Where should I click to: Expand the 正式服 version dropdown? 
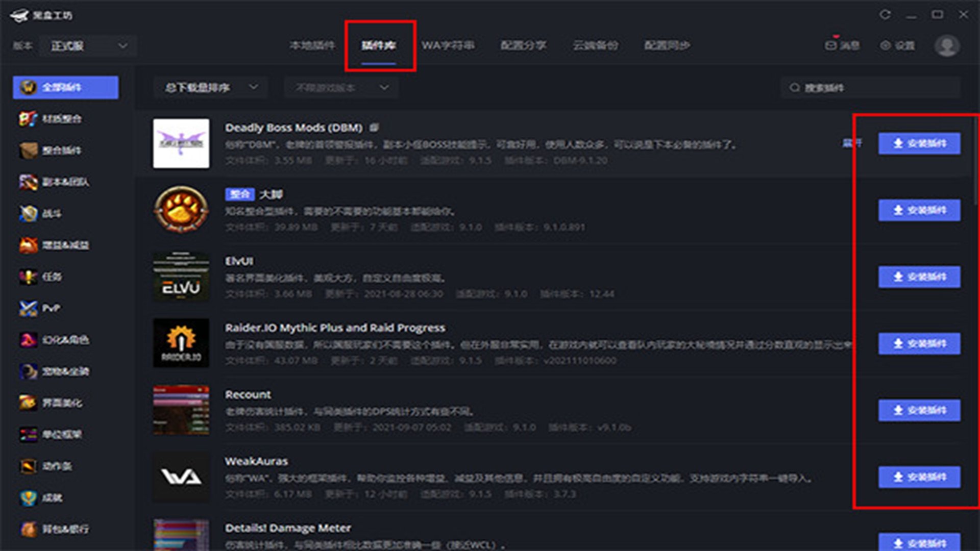coord(88,46)
